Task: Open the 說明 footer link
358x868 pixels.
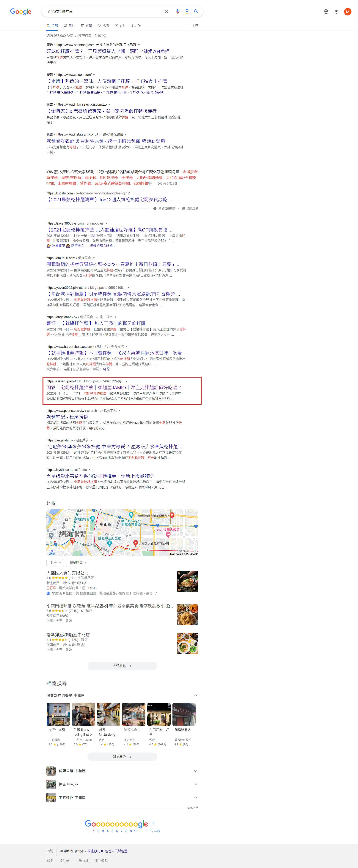Action: 50,861
